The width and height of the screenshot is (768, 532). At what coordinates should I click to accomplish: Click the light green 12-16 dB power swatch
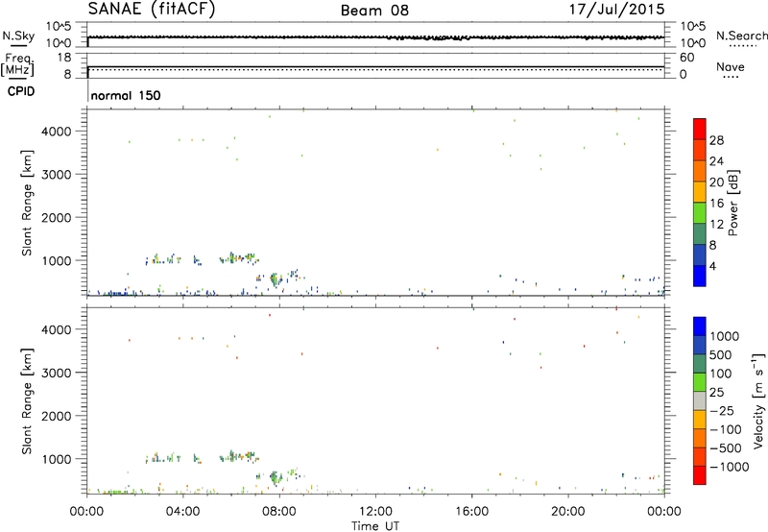pos(700,212)
